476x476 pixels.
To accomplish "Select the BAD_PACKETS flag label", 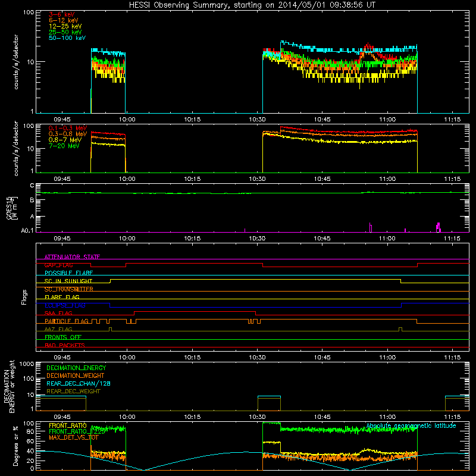I will 65,345.
